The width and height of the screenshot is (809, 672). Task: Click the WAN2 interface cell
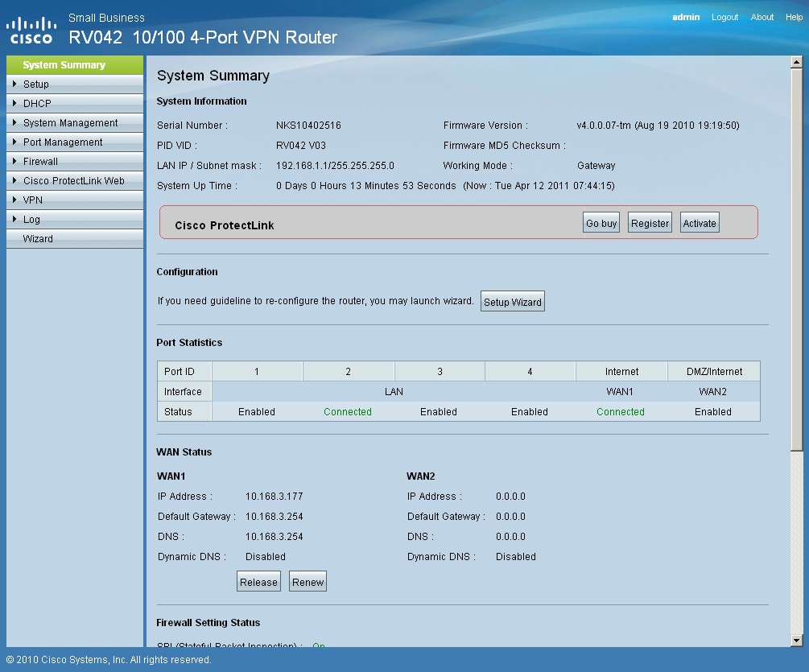pyautogui.click(x=712, y=391)
